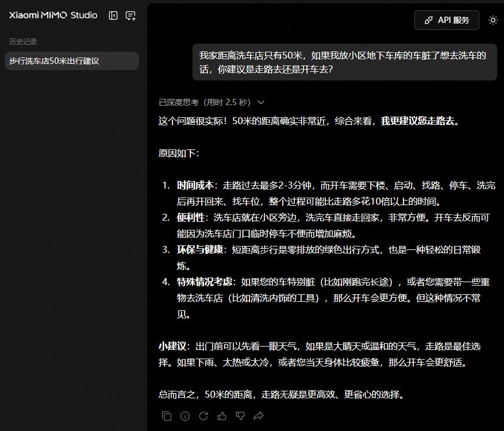Toggle light/dark theme with sun icon
This screenshot has width=504, height=431.
(x=493, y=20)
